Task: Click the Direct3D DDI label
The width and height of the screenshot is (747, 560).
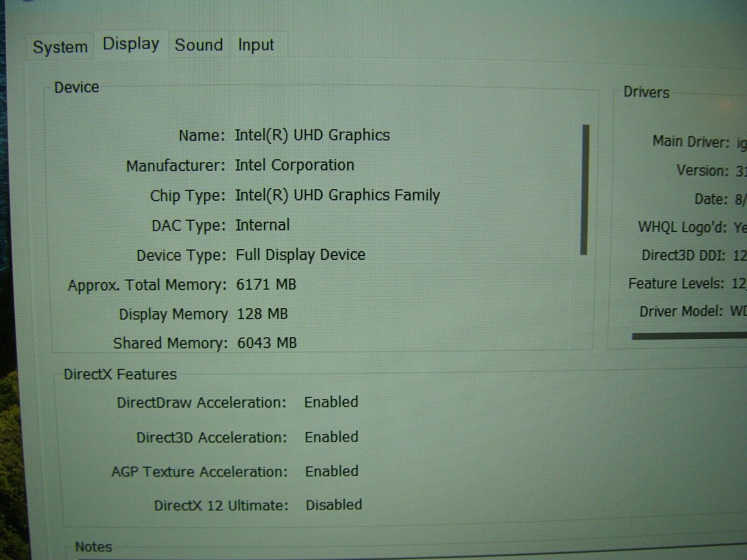Action: pos(684,255)
